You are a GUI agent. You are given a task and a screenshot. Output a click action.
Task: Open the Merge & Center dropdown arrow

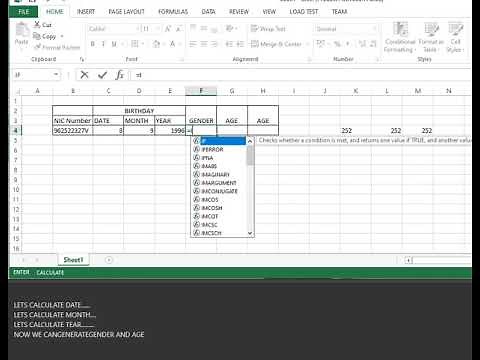click(307, 44)
